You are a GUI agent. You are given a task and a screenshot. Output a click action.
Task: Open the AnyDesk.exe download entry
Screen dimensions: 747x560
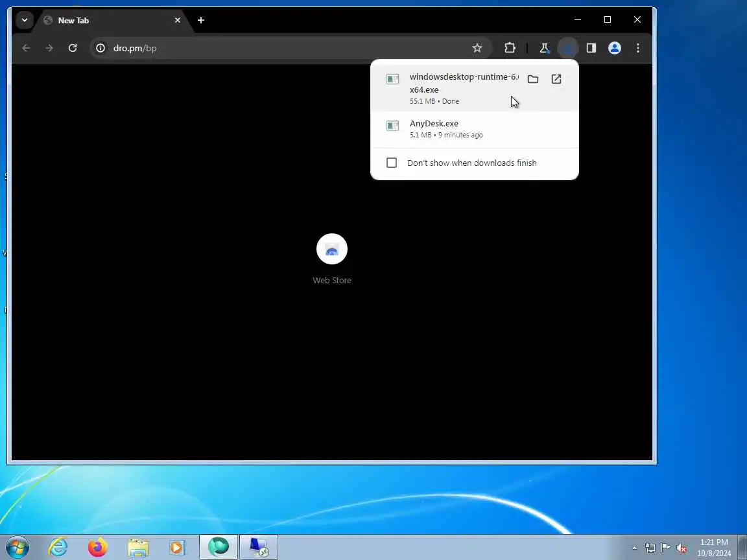coord(475,129)
